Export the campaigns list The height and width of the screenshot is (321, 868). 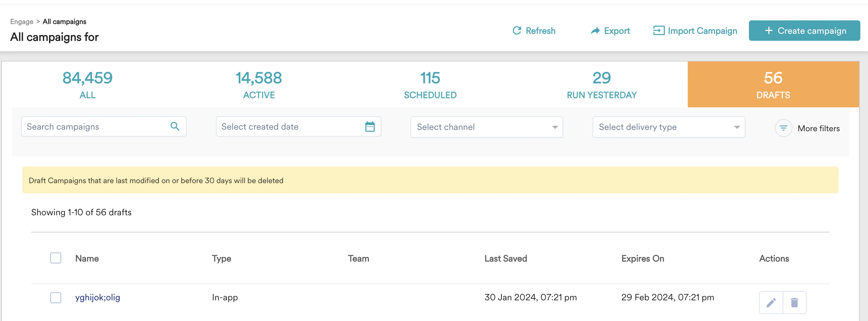610,31
